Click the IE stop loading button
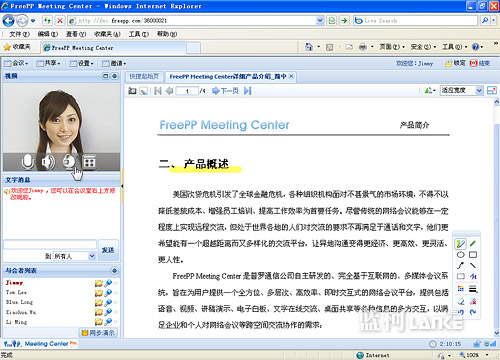Screen dimensions: 500x360 (x=60, y=21)
